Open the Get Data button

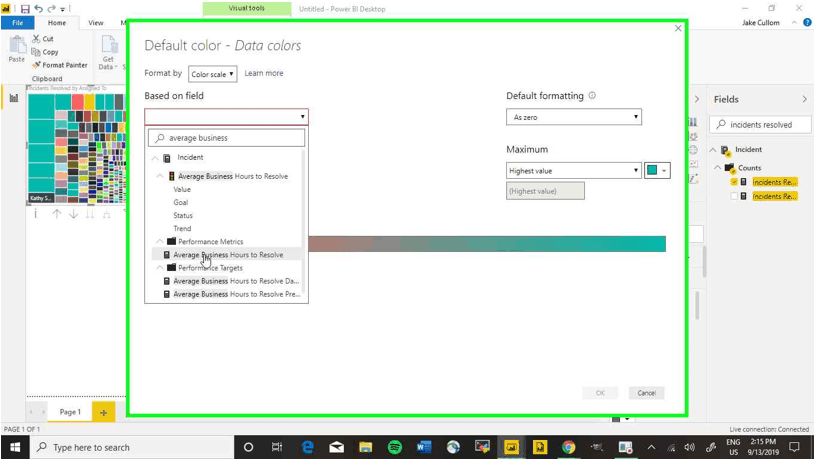click(108, 52)
